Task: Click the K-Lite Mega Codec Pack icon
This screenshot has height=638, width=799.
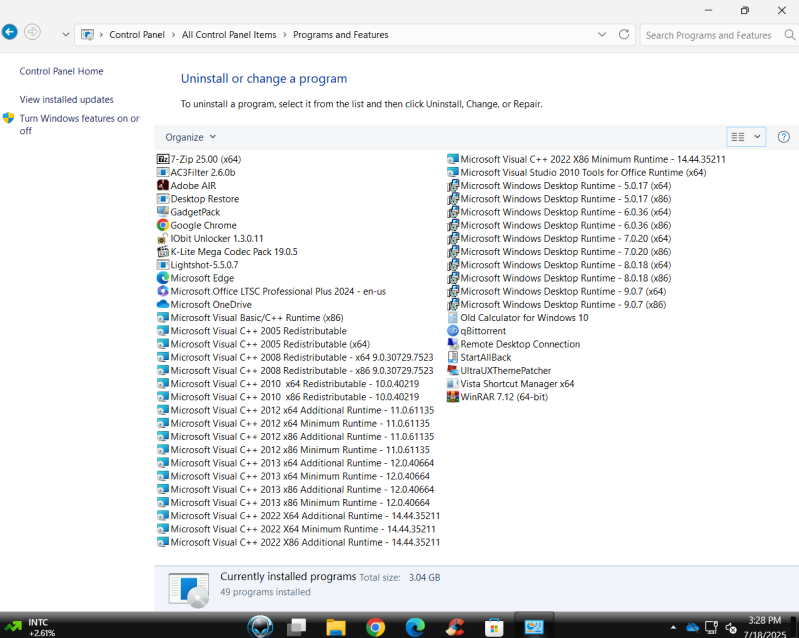Action: click(x=163, y=252)
